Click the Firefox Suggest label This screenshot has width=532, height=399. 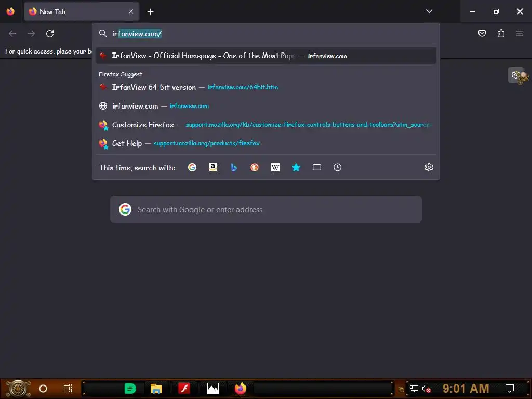click(121, 74)
